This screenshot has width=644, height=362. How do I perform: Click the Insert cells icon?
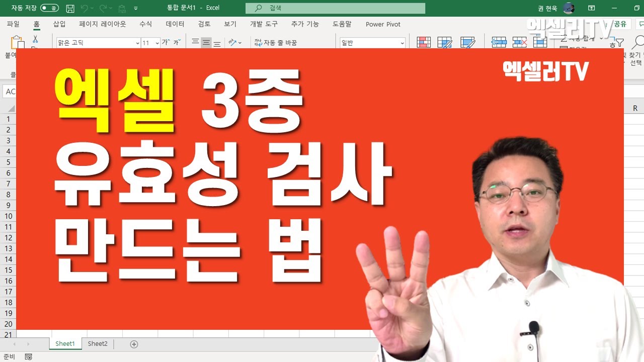(499, 42)
